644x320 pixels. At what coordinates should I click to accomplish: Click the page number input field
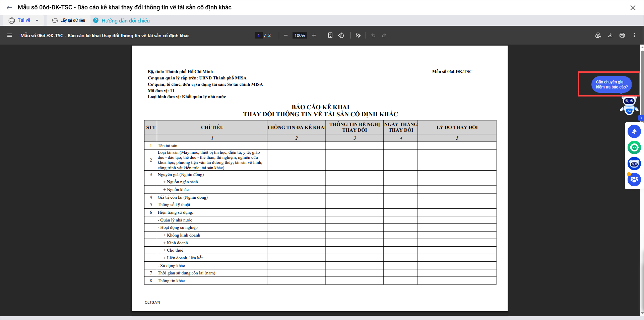[x=259, y=35]
